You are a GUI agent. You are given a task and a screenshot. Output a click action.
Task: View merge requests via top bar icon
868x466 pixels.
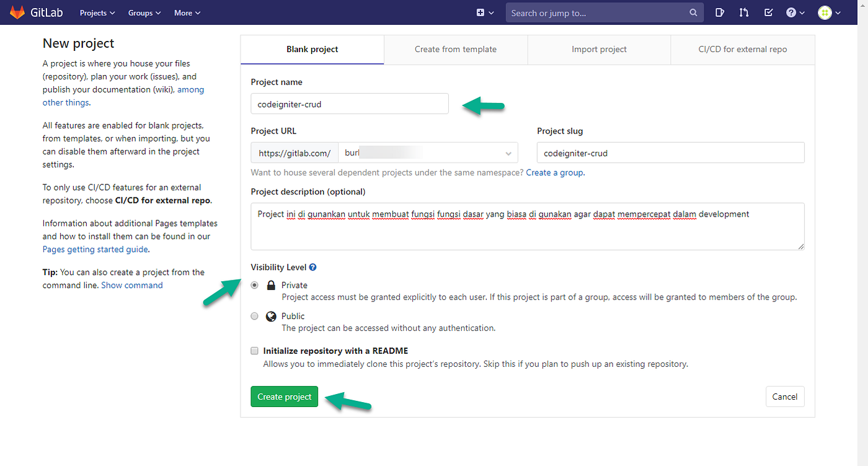pyautogui.click(x=743, y=12)
